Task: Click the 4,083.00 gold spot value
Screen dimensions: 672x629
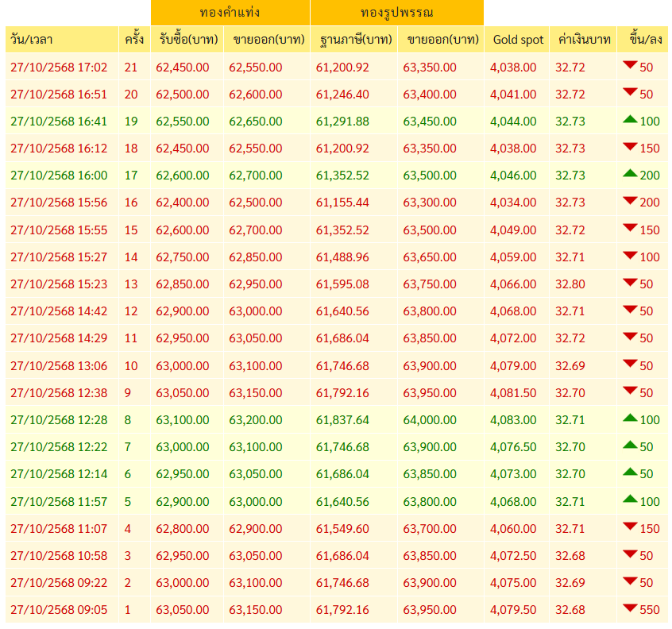Action: [x=512, y=419]
